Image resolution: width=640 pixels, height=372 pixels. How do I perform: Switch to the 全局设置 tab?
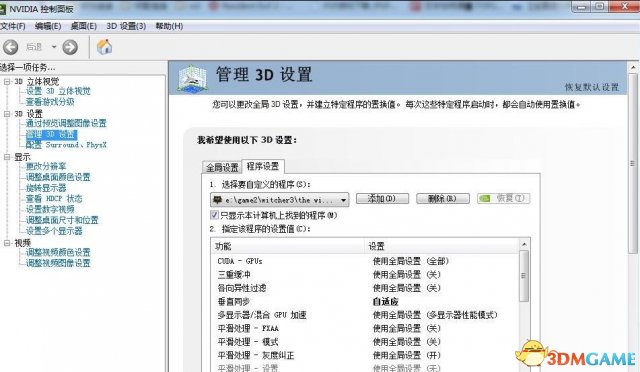click(x=222, y=167)
